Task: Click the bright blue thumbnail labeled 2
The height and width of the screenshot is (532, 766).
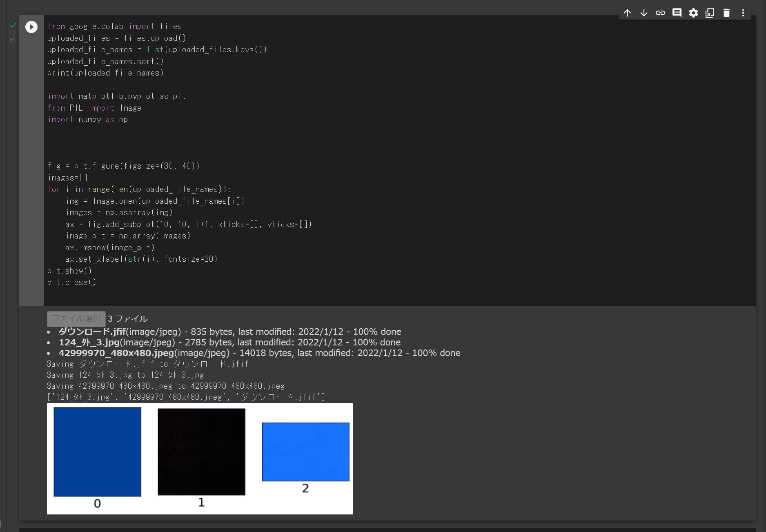Action: coord(305,452)
